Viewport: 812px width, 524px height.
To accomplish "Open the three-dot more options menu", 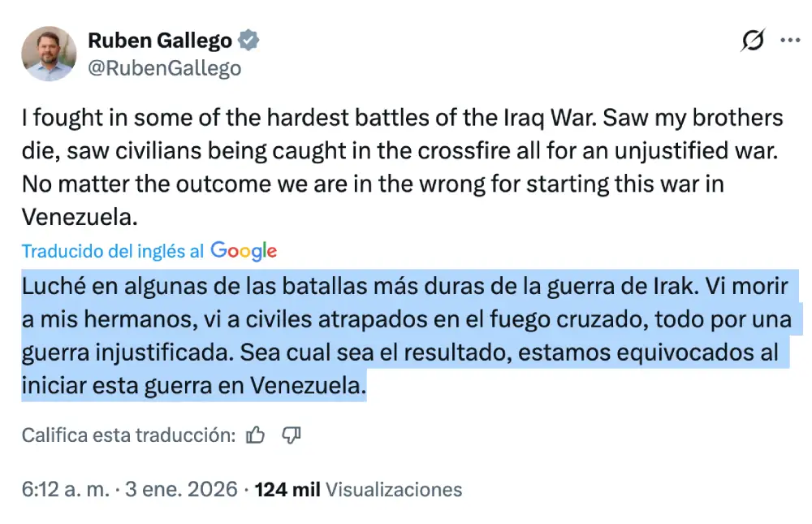I will [790, 41].
